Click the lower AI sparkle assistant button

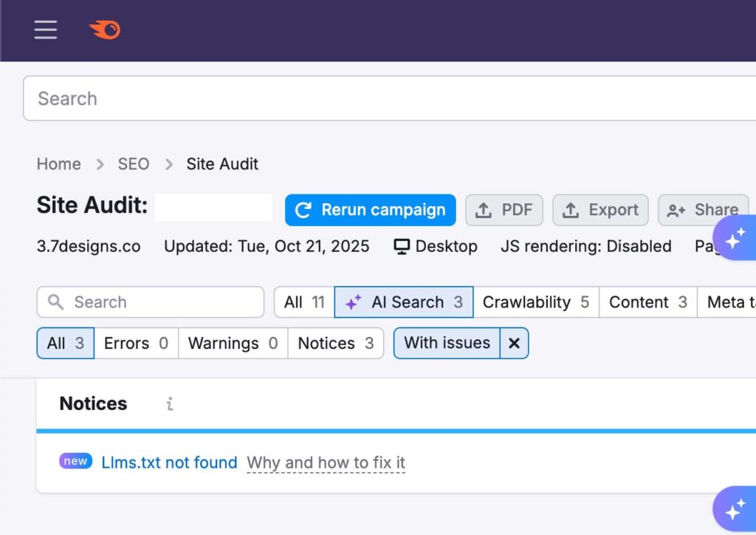point(734,509)
